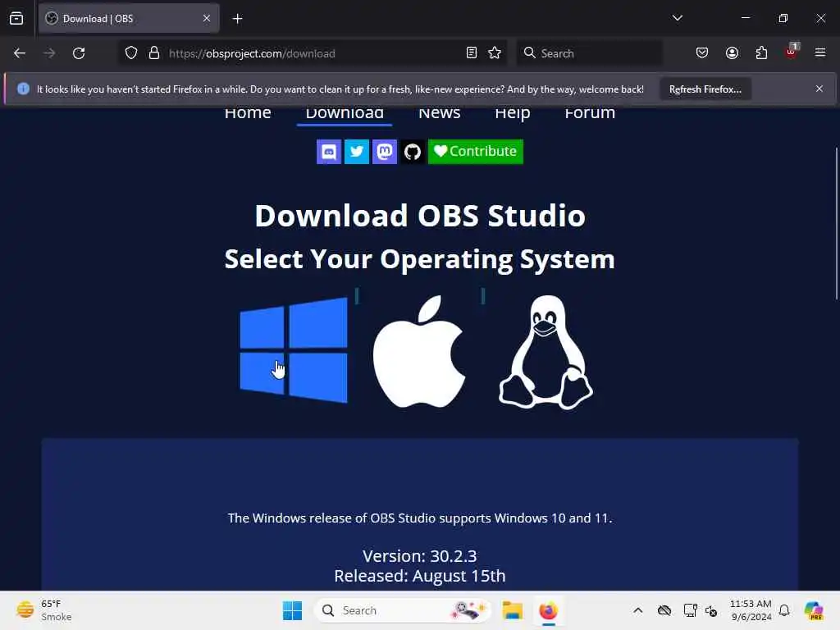Open Save to Pocket icon
Image resolution: width=840 pixels, height=630 pixels.
click(x=702, y=53)
